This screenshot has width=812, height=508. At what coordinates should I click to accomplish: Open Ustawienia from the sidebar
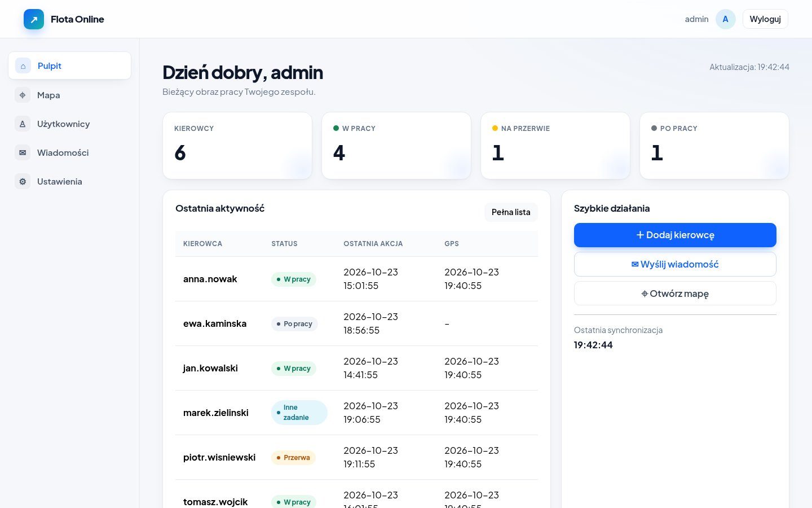coord(70,182)
